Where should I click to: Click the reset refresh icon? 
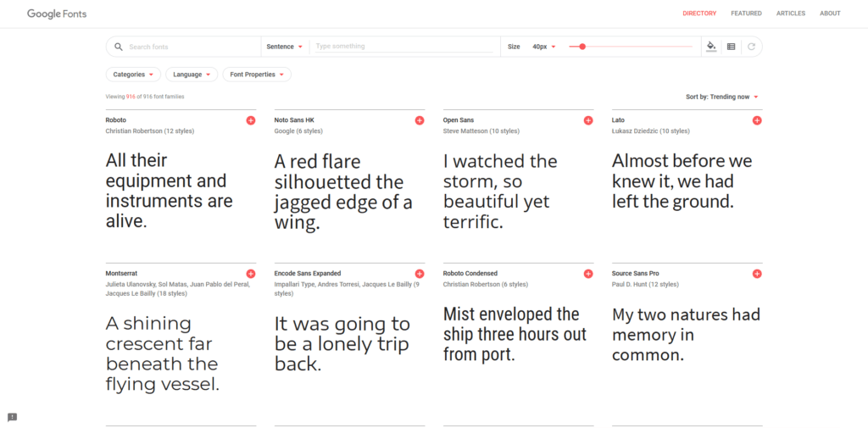[751, 47]
